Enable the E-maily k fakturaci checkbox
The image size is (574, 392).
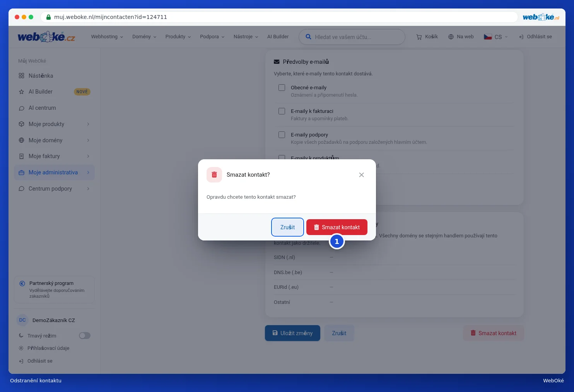click(282, 111)
